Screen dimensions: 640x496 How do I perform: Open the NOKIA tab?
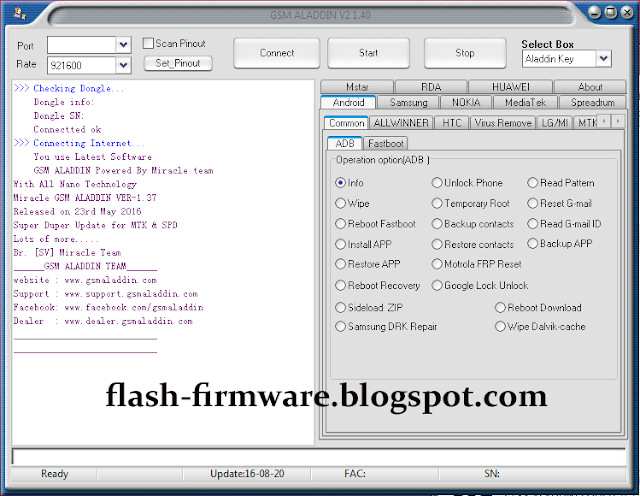point(466,102)
